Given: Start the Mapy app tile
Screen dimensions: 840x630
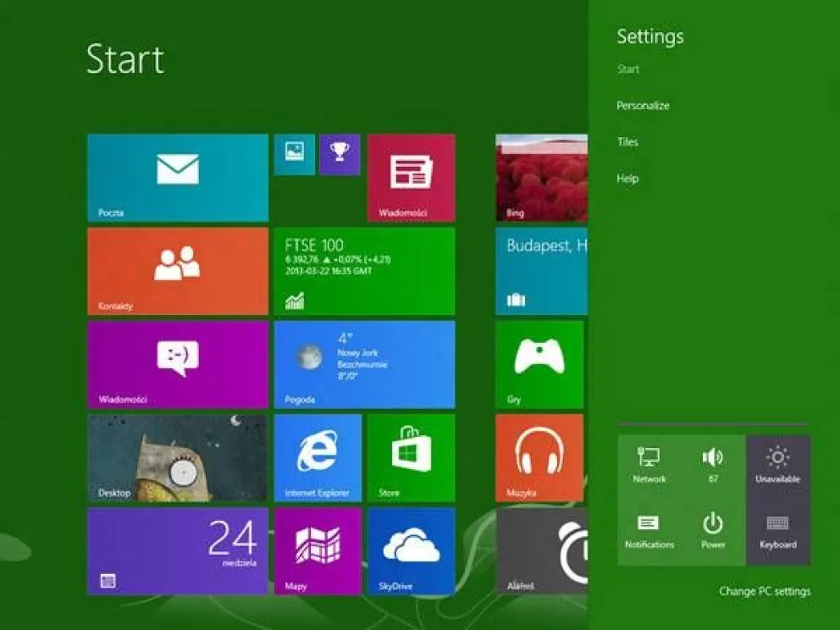Looking at the screenshot, I should pos(318,550).
